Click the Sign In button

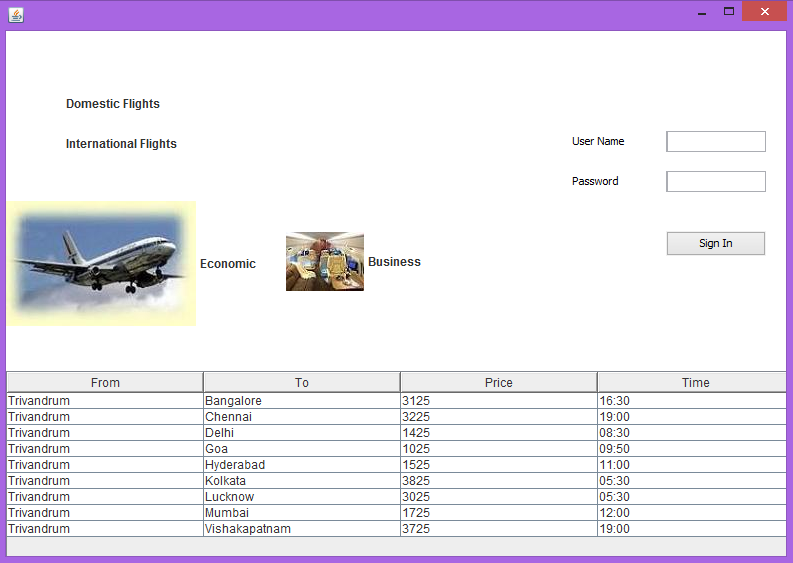pyautogui.click(x=716, y=243)
